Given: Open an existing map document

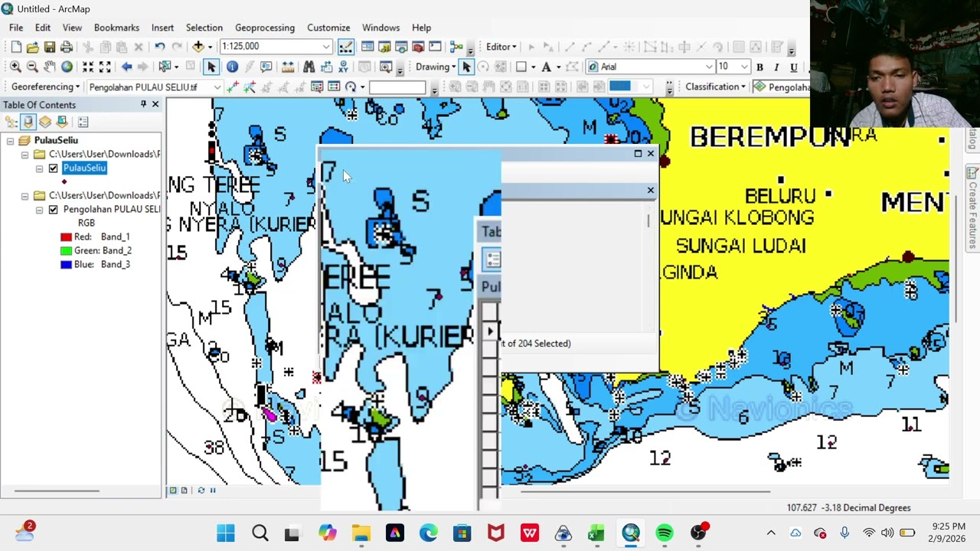Looking at the screenshot, I should pos(32,47).
